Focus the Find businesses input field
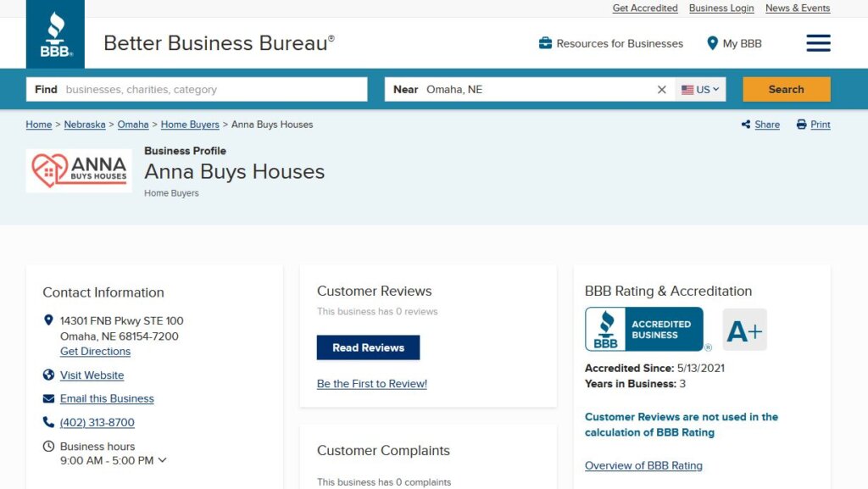Image resolution: width=868 pixels, height=489 pixels. (x=197, y=90)
